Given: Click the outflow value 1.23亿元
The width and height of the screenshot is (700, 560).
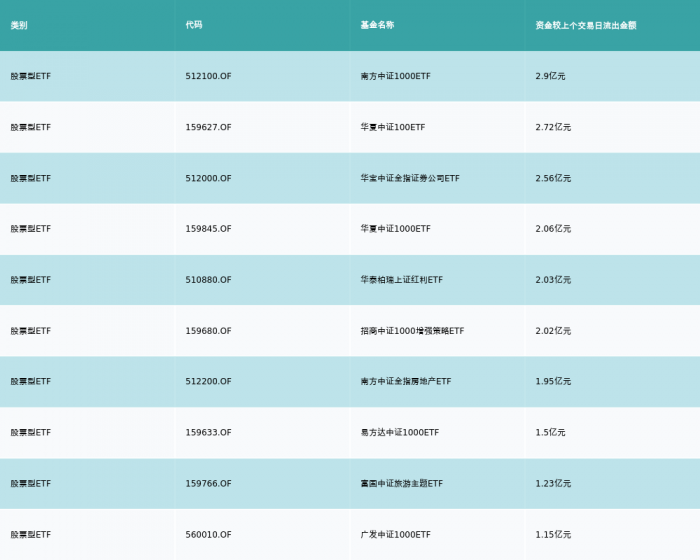Looking at the screenshot, I should click(553, 484).
